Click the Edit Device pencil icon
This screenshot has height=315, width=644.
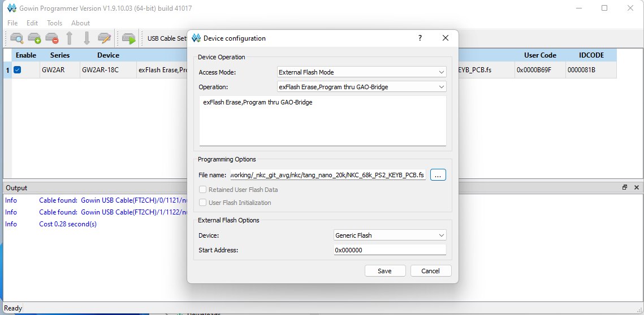pyautogui.click(x=105, y=38)
